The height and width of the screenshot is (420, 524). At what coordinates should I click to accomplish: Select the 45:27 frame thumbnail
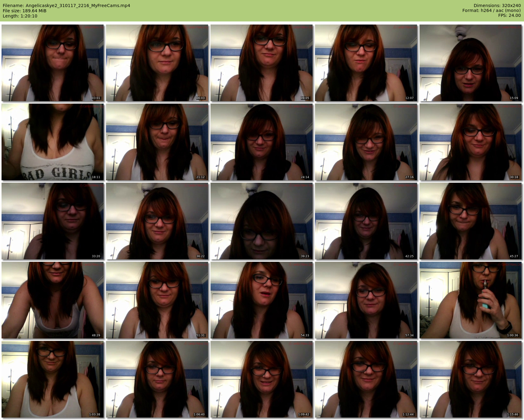[471, 221]
